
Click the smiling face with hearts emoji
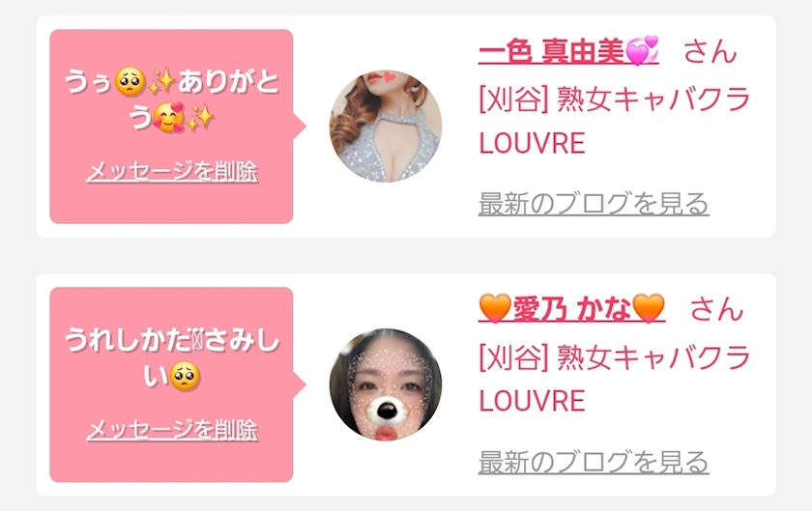169,118
